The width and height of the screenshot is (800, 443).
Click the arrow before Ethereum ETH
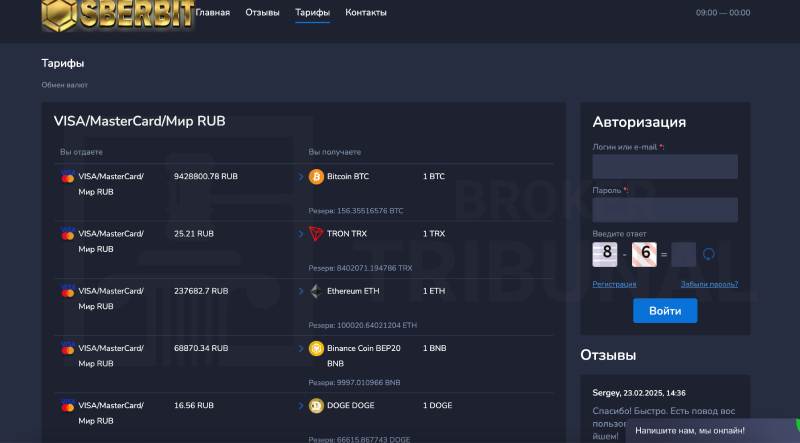(301, 291)
